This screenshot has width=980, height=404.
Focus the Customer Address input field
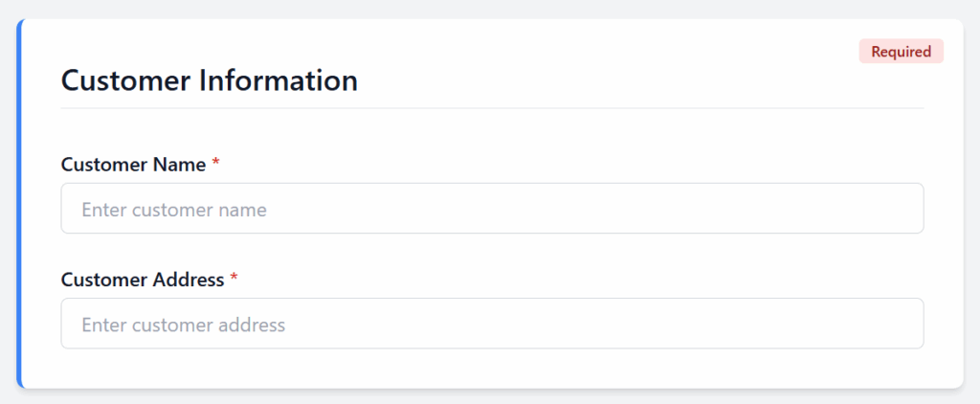pyautogui.click(x=492, y=324)
